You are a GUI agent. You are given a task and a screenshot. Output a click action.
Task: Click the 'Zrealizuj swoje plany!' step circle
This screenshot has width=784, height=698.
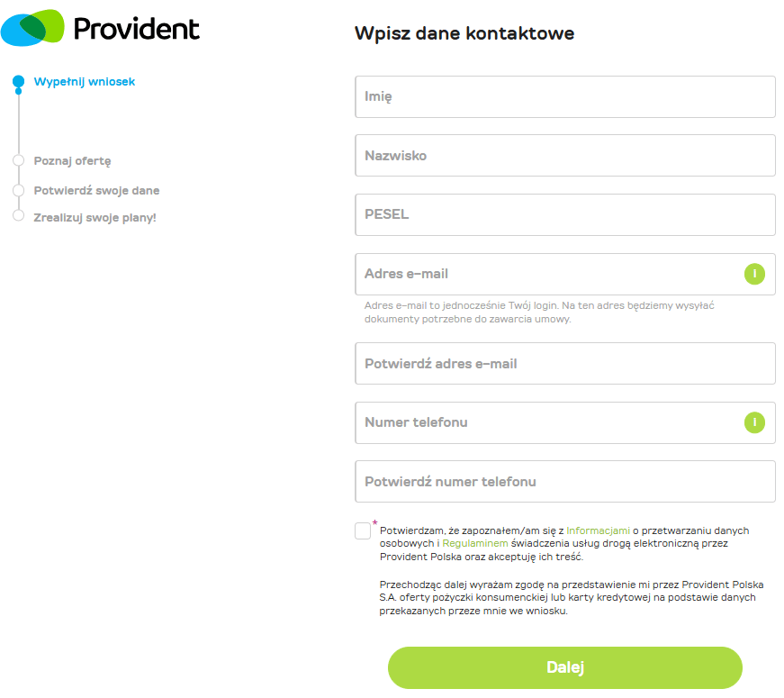click(18, 216)
